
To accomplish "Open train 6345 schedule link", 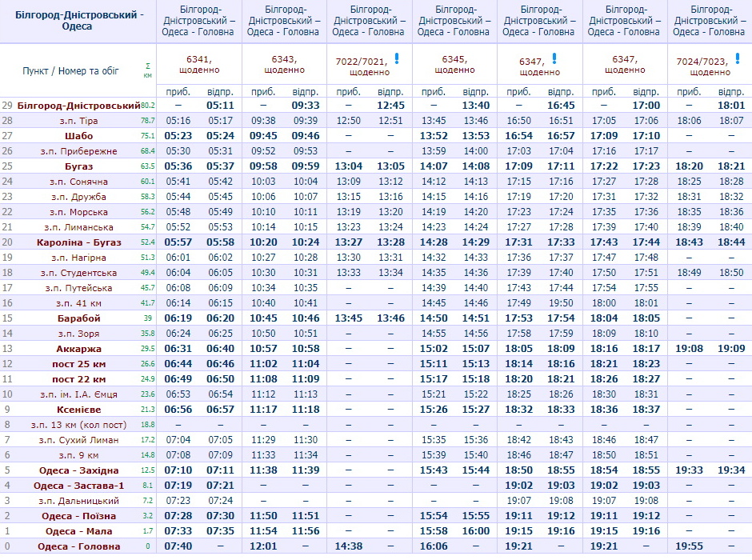I will [454, 59].
